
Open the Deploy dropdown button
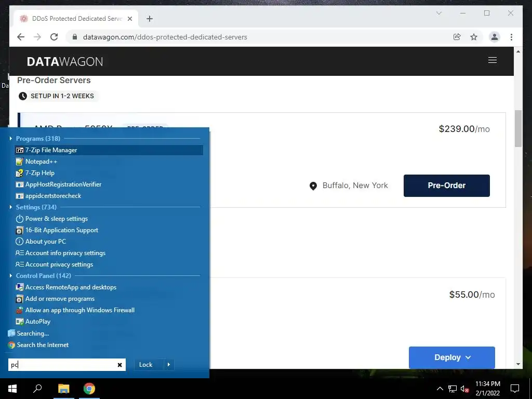pos(451,357)
